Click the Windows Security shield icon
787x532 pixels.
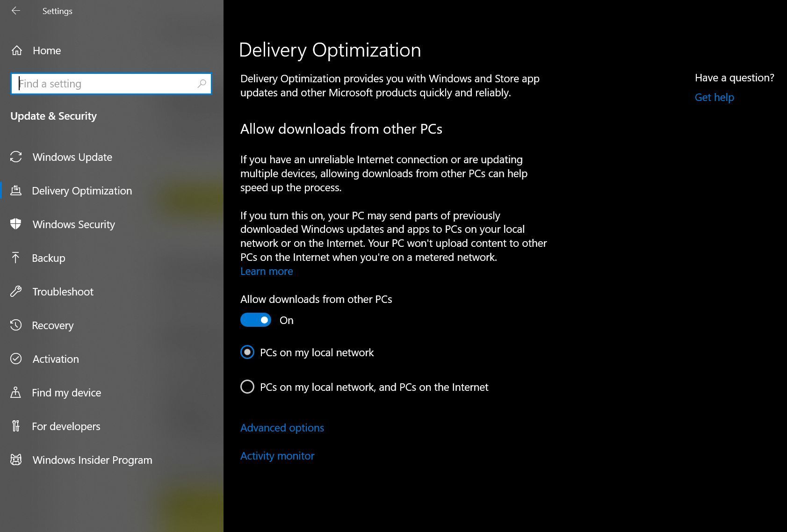click(16, 224)
